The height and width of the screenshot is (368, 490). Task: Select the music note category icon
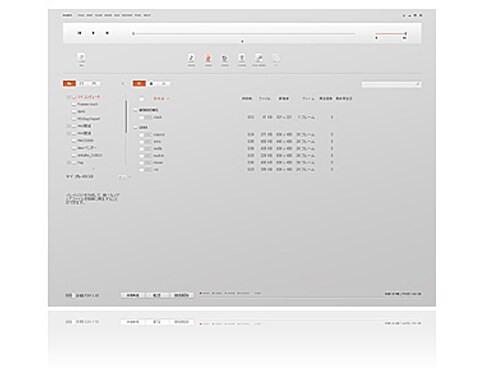point(191,59)
